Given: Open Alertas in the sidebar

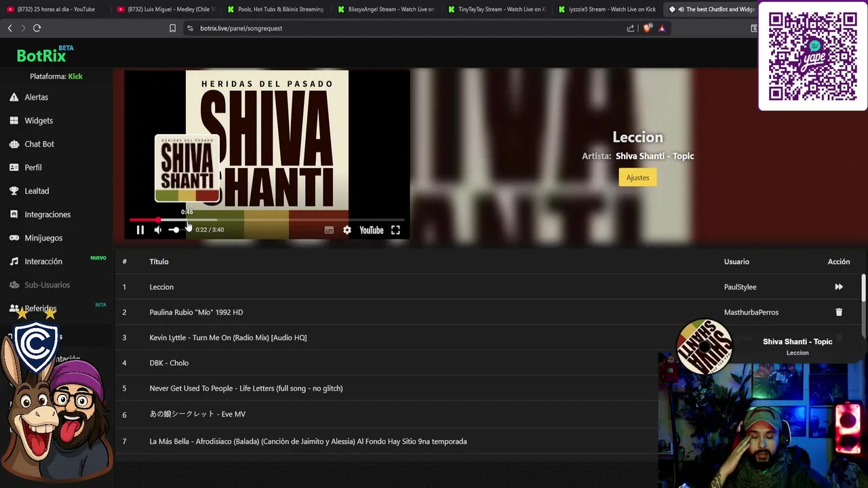Looking at the screenshot, I should (36, 97).
